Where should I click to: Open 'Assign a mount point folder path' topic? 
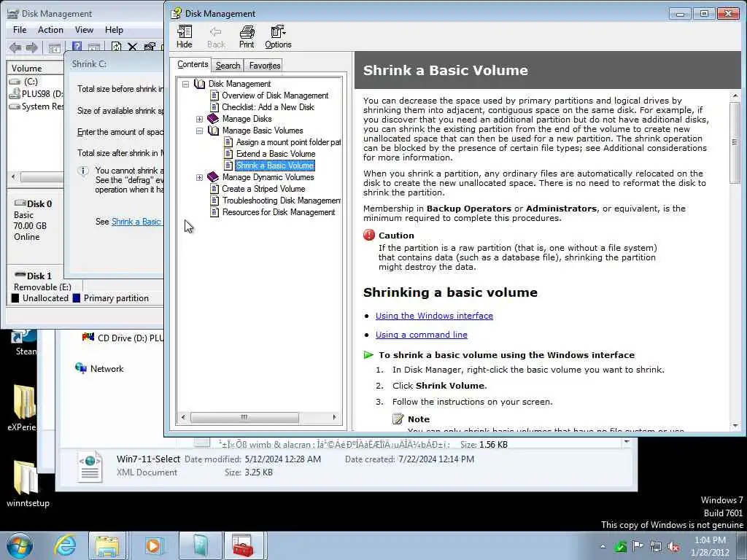(288, 142)
